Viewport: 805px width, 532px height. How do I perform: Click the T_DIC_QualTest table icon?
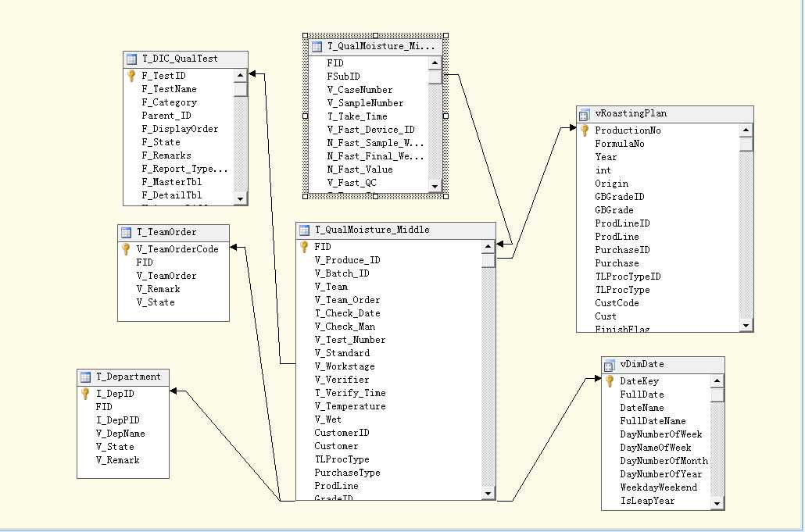(x=131, y=59)
